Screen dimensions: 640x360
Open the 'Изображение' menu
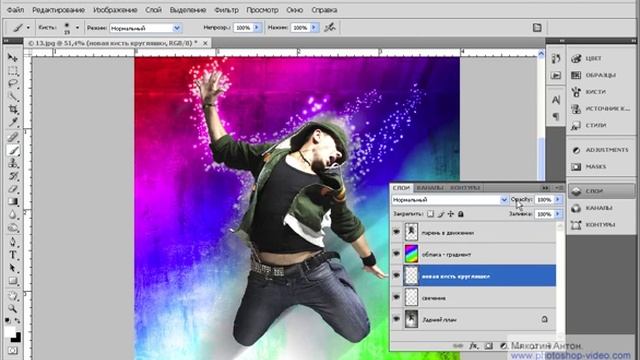[115, 10]
